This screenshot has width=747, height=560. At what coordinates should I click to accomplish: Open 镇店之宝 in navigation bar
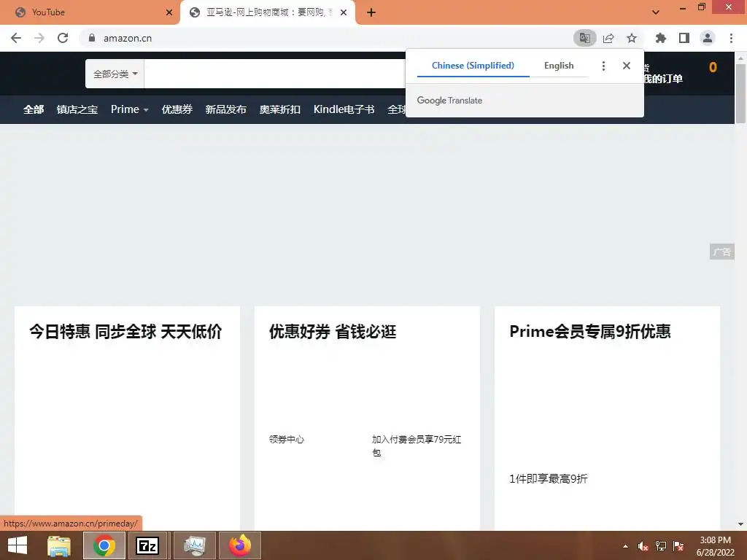[77, 109]
